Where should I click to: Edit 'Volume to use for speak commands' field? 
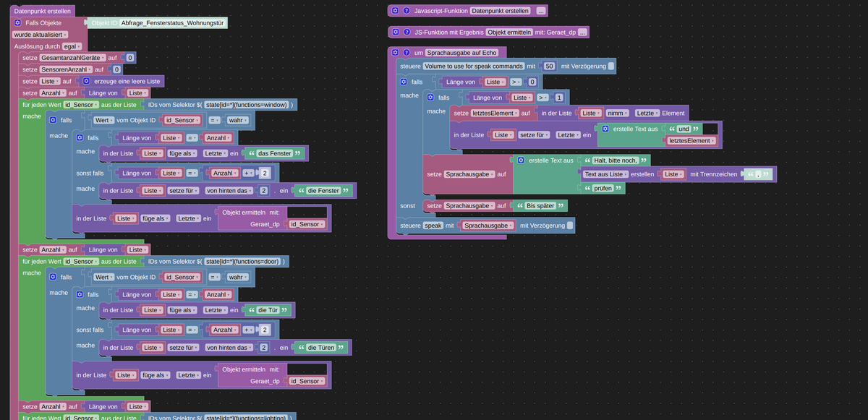pyautogui.click(x=475, y=67)
